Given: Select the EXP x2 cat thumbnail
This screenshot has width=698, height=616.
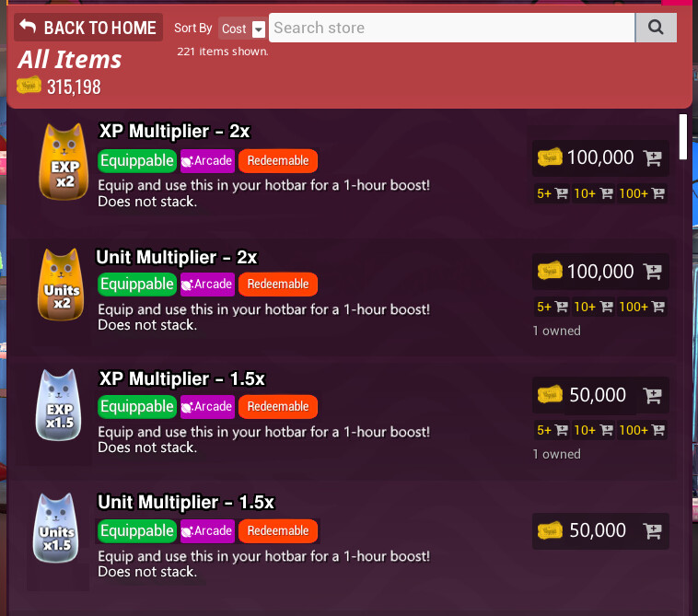Looking at the screenshot, I should 64,162.
